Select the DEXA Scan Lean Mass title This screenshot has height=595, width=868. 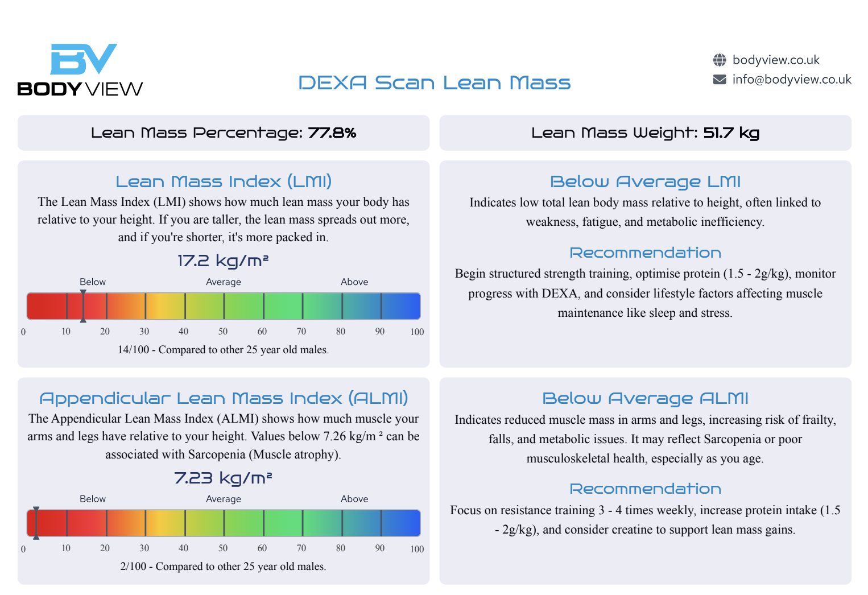(435, 82)
